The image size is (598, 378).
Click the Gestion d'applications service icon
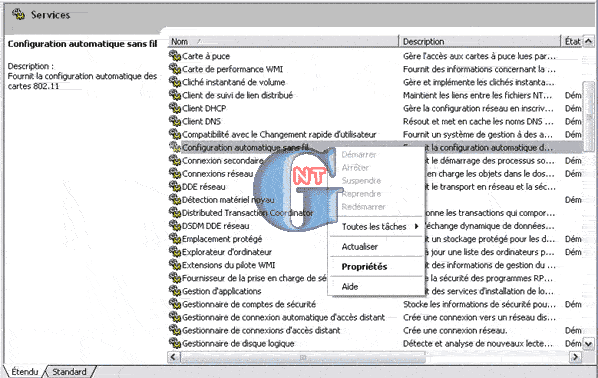[x=175, y=291]
